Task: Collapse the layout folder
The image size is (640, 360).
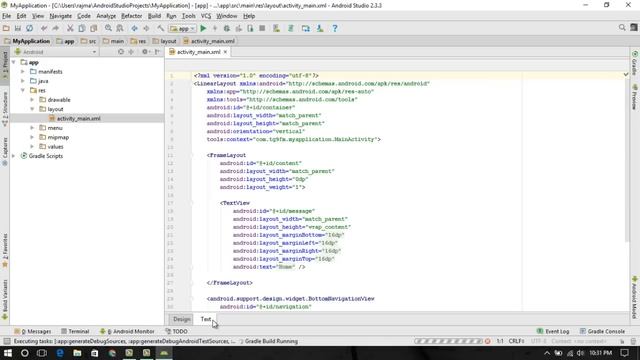Action: (32, 109)
